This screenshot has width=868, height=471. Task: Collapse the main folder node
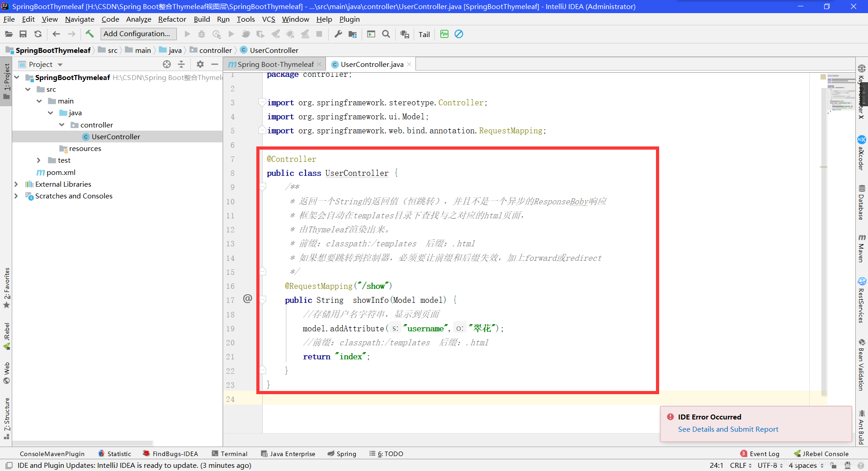click(39, 101)
